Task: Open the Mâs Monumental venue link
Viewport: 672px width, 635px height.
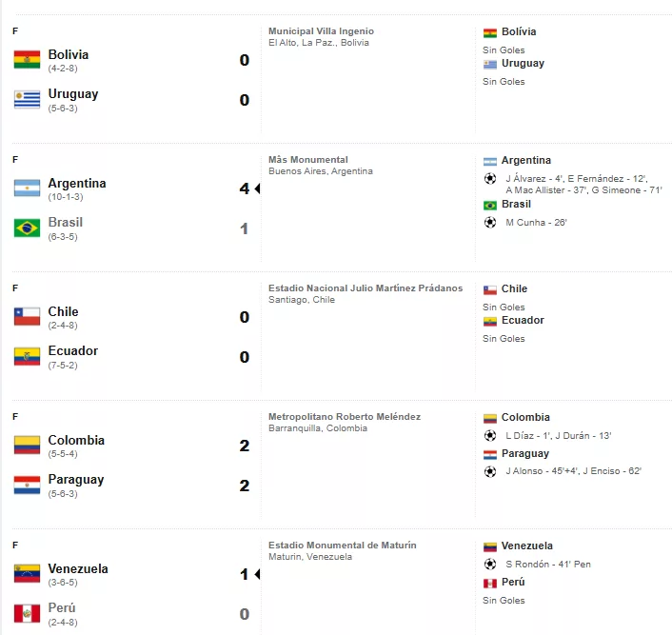Action: (308, 160)
